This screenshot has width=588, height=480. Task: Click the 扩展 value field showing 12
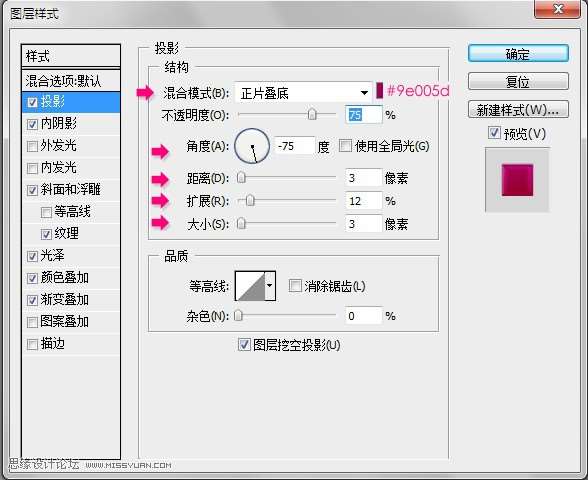tap(364, 201)
